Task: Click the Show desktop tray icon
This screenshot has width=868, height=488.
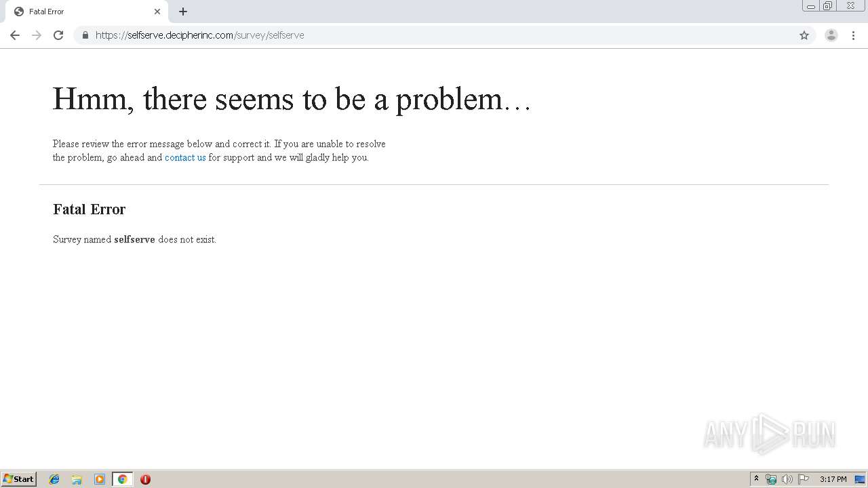Action: 860,479
